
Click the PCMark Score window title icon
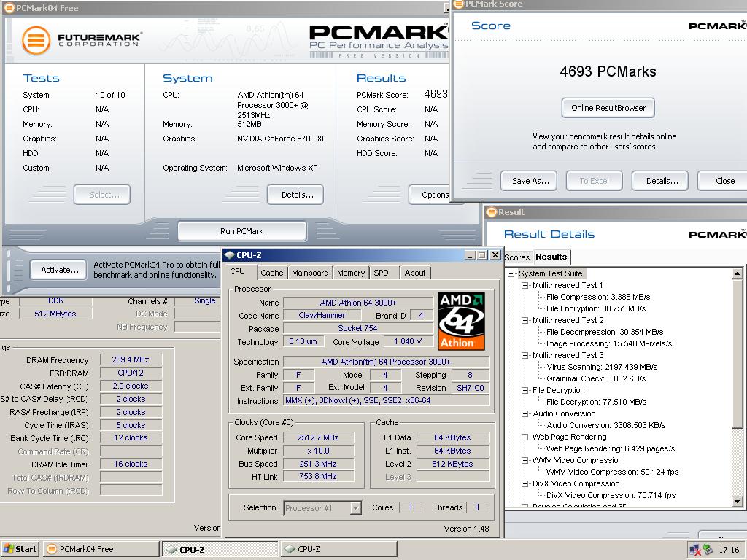[x=459, y=4]
